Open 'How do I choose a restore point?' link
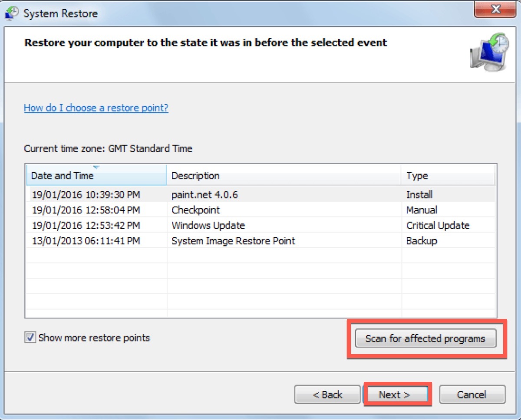This screenshot has height=420, width=521. (96, 108)
